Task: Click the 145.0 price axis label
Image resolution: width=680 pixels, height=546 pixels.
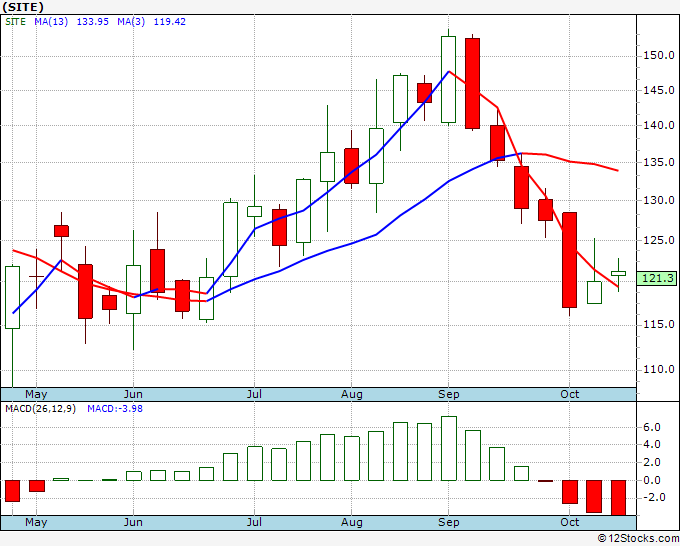Action: (659, 91)
